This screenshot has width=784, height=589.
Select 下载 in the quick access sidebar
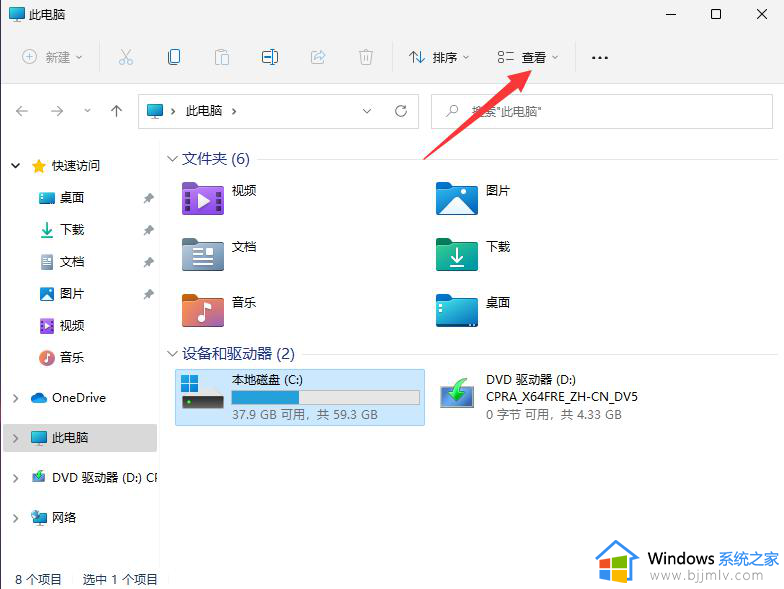pos(72,230)
